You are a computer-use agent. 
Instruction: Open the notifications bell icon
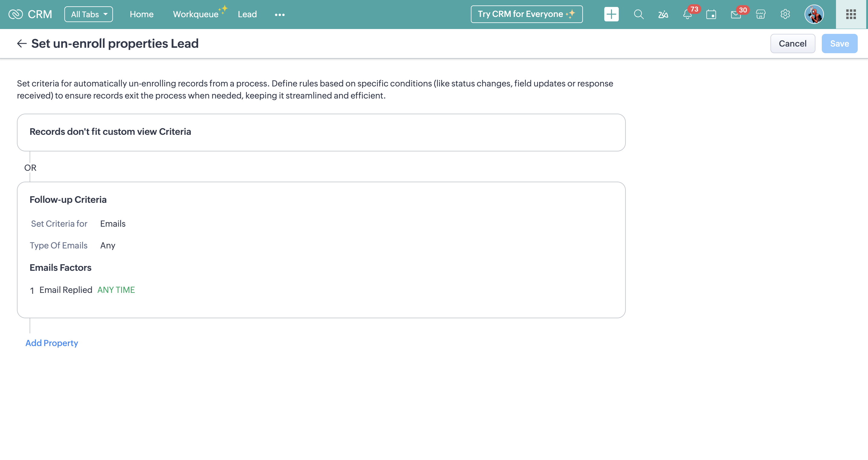tap(687, 14)
